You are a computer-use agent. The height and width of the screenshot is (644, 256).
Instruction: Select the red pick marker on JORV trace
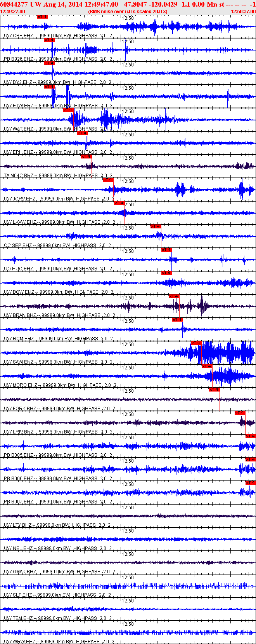click(x=108, y=180)
